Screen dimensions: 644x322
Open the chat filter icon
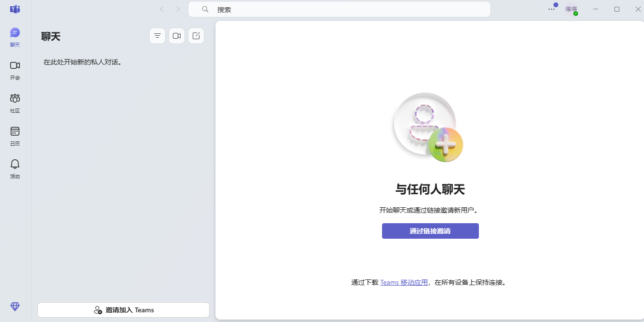(157, 35)
